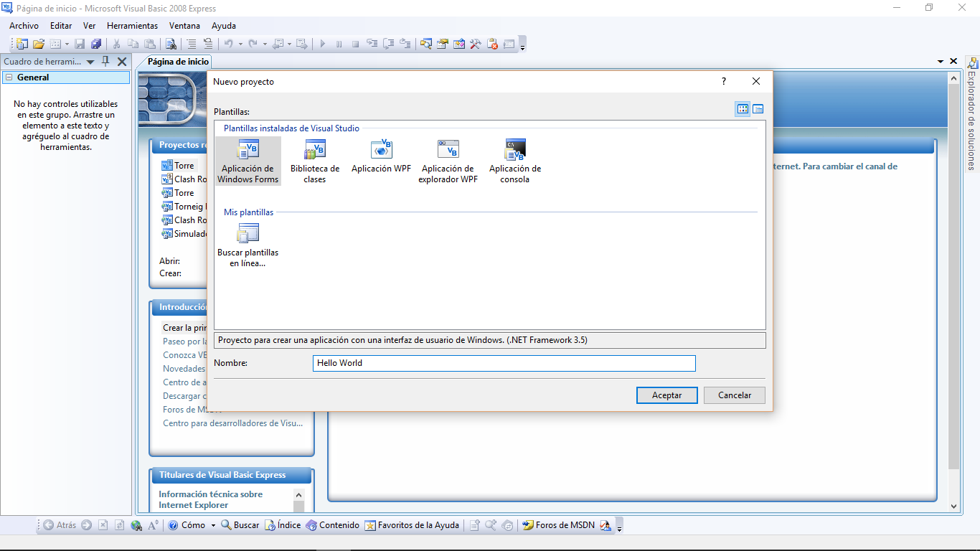The width and height of the screenshot is (980, 551).
Task: Click the Open File folder toolbar icon
Action: coord(39,44)
